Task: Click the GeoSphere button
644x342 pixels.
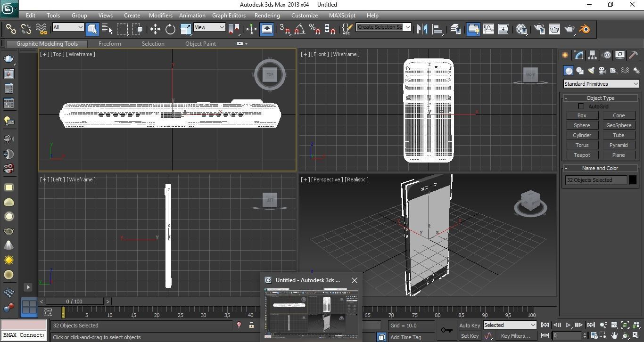Action: (x=619, y=125)
